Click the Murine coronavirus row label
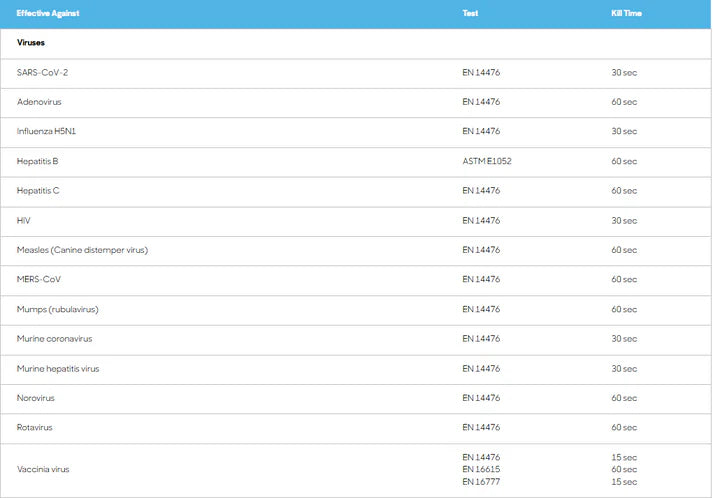Viewport: 713px width, 498px height. tap(55, 339)
